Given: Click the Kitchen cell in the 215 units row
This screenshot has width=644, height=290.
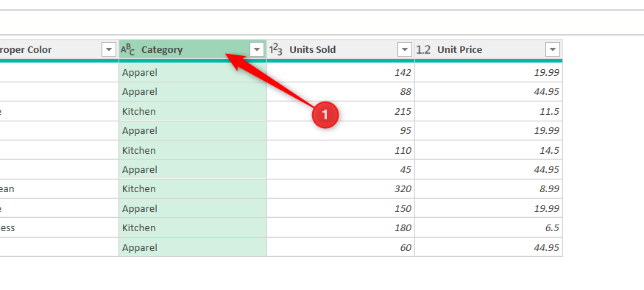Looking at the screenshot, I should pyautogui.click(x=193, y=111).
